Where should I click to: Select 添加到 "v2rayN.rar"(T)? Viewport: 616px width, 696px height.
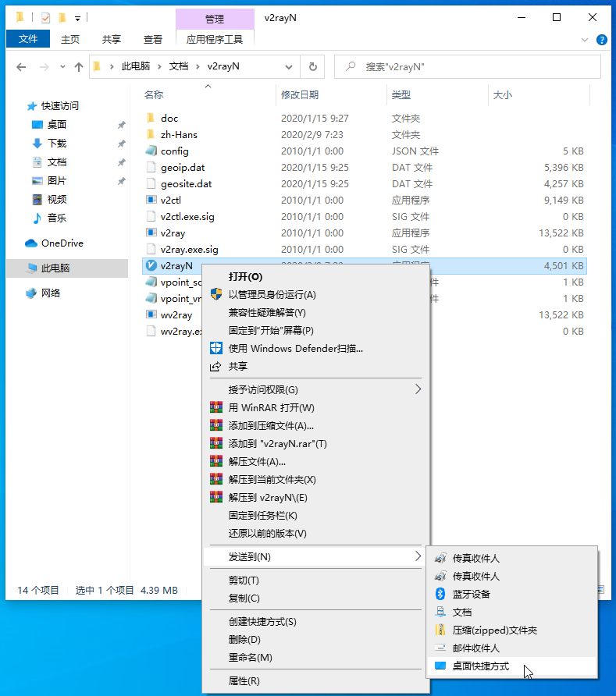(x=315, y=443)
